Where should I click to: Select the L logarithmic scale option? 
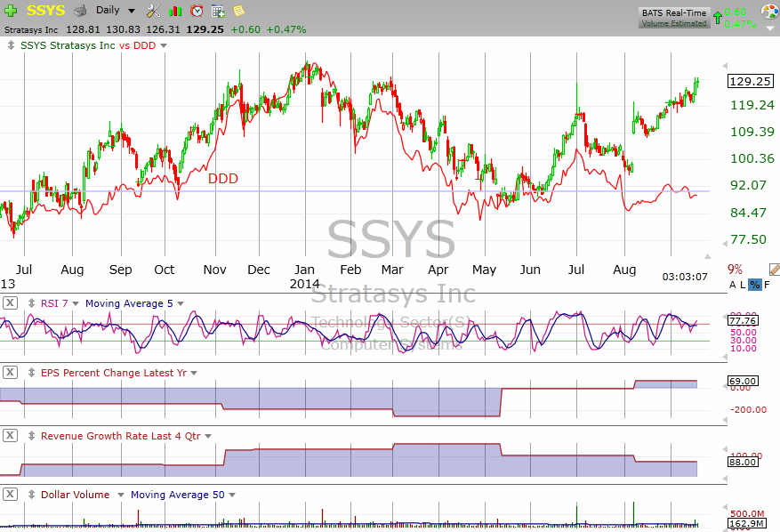point(743,285)
